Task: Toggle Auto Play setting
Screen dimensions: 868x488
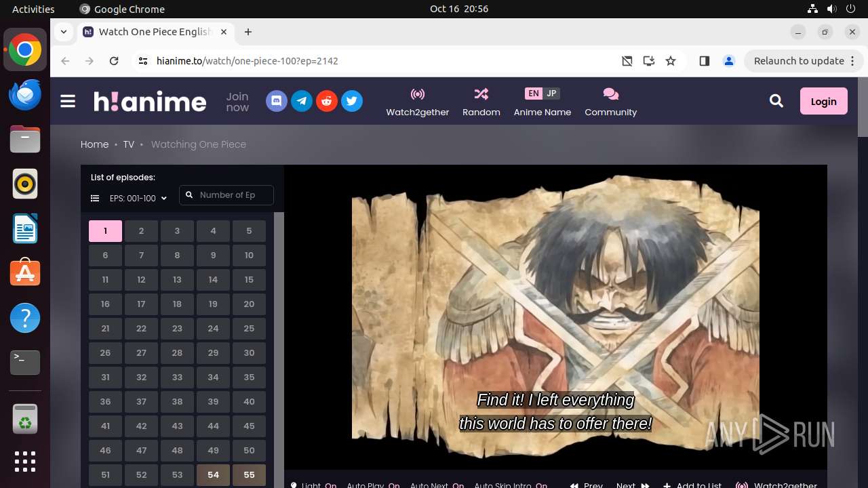Action: click(x=373, y=485)
